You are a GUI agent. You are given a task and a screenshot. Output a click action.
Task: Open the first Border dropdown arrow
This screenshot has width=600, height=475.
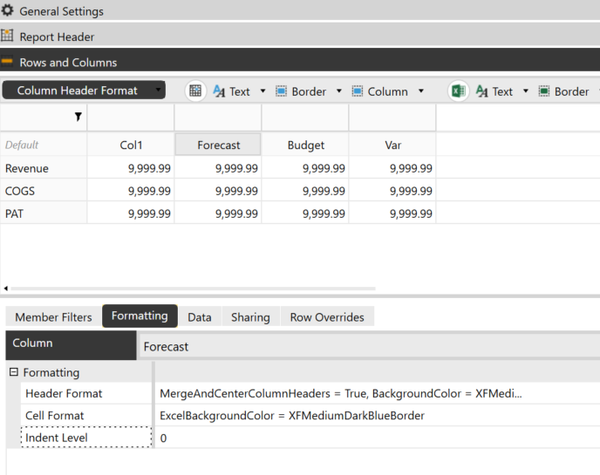[340, 91]
